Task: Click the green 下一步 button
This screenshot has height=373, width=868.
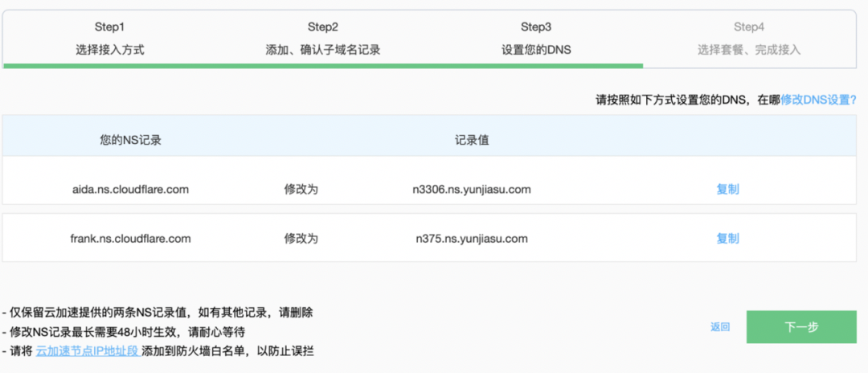Action: 801,327
